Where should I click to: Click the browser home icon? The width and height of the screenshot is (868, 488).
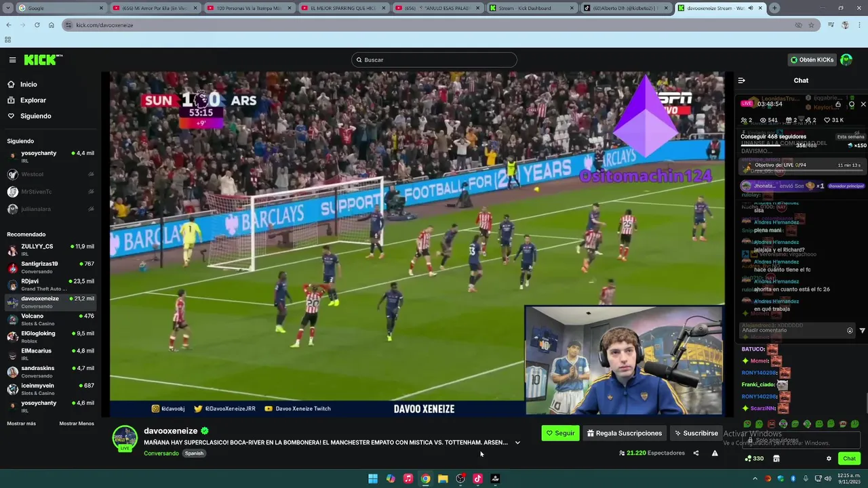coord(51,25)
